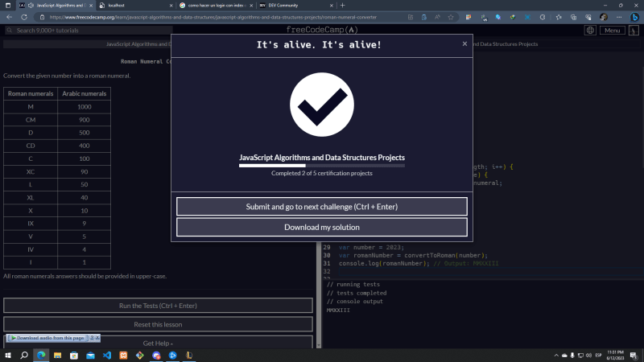
Task: Click Edge profile picture
Action: [x=603, y=17]
